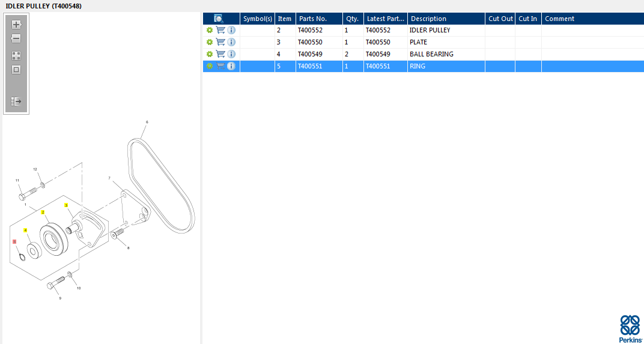644x344 pixels.
Task: Click callout number 9 on diagram
Action: click(x=60, y=298)
